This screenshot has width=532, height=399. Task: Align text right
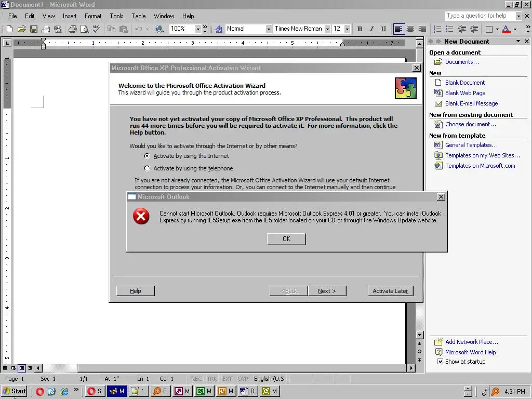(x=422, y=29)
